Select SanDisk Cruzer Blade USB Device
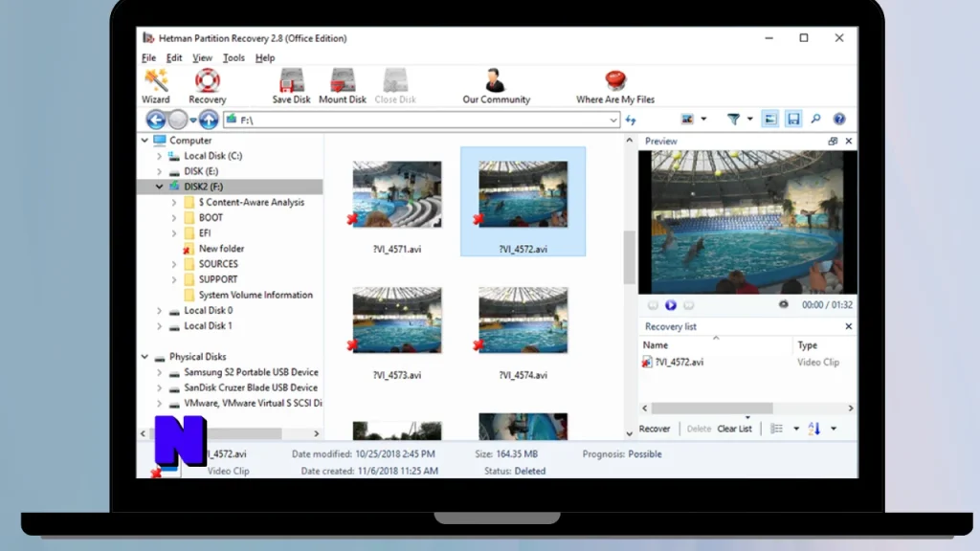 coord(251,388)
